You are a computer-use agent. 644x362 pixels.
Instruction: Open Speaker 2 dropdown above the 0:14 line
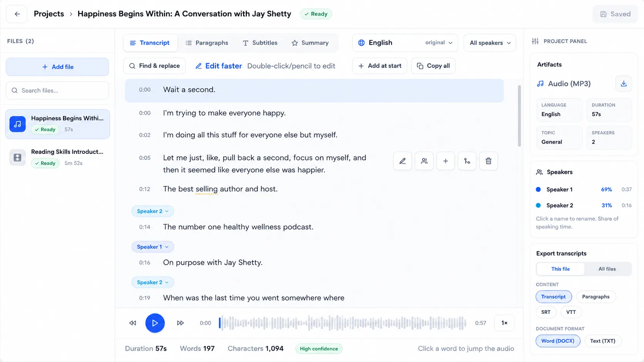click(153, 211)
